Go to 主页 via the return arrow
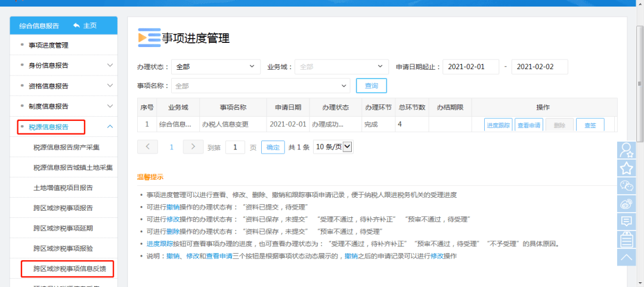Screen dimensions: 644x287 85,26
